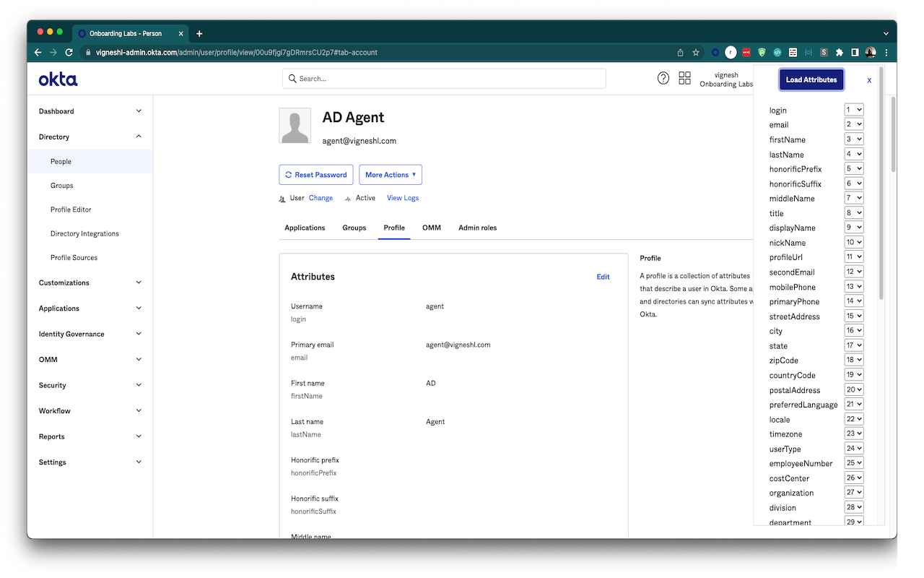Open the Admin roles tab
Viewport: 924px width, 578px height.
click(478, 228)
